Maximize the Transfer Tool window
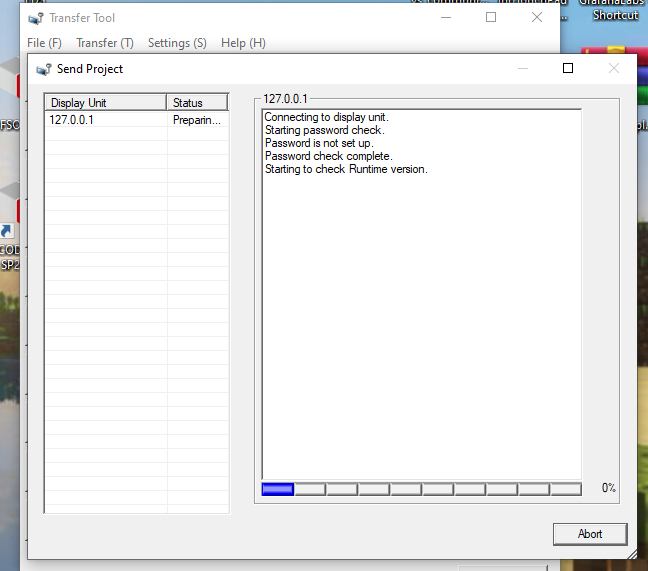Image resolution: width=648 pixels, height=571 pixels. tap(491, 17)
